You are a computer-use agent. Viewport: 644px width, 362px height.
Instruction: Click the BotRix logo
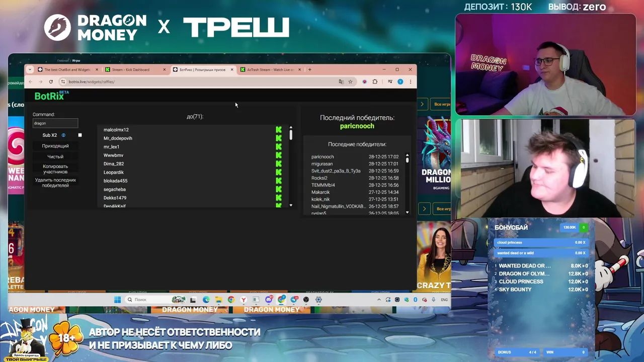[x=51, y=96]
